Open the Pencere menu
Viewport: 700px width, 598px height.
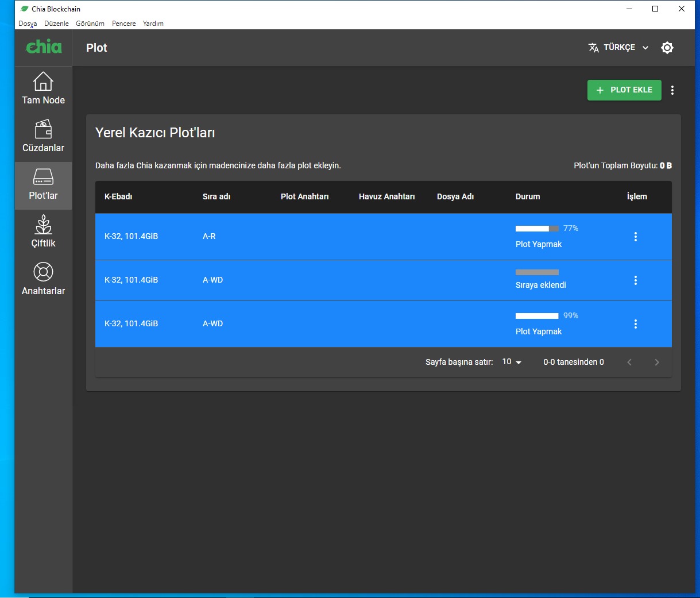point(124,24)
